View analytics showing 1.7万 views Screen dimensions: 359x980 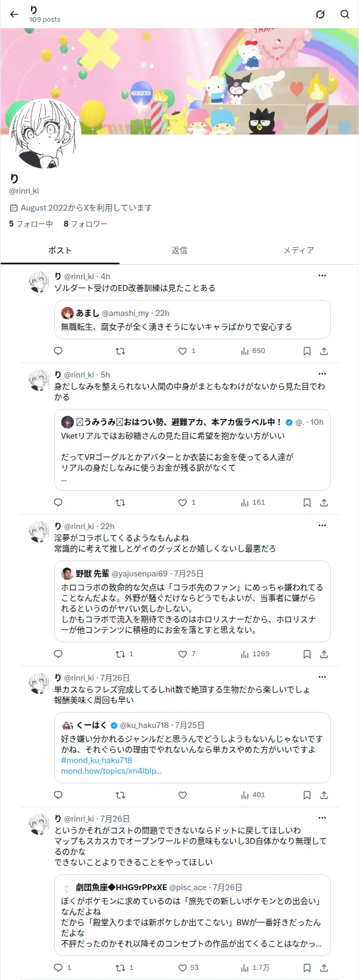tap(255, 968)
